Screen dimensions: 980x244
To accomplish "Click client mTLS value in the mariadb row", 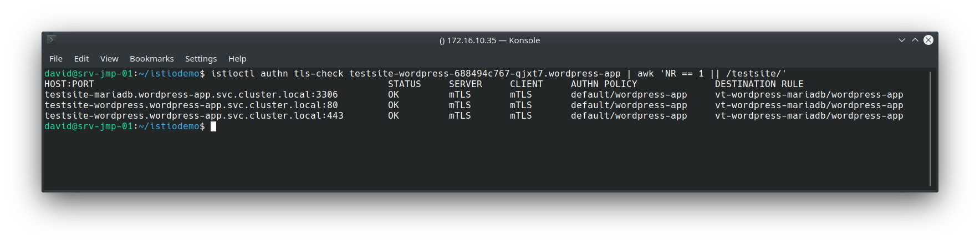I will (x=521, y=95).
